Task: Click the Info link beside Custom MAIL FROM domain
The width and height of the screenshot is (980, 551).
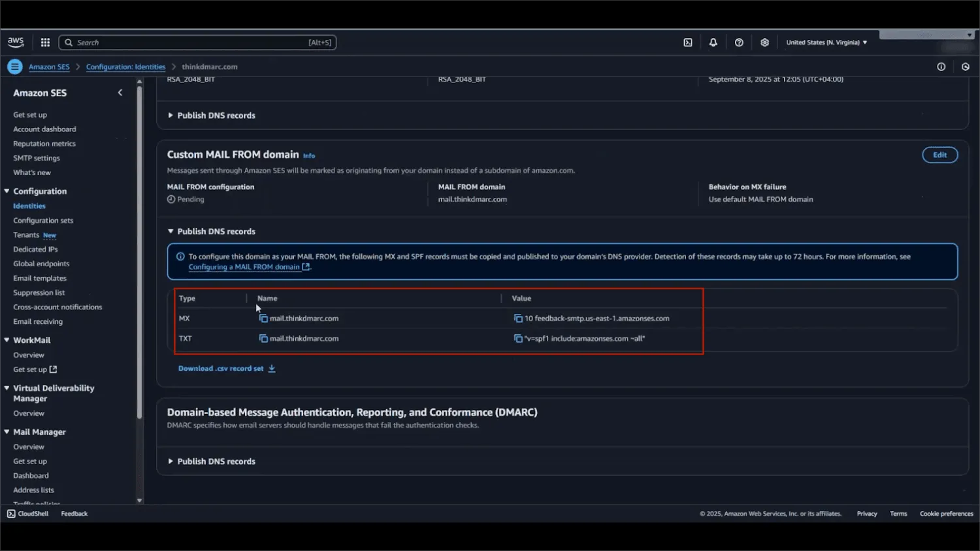Action: pos(309,156)
